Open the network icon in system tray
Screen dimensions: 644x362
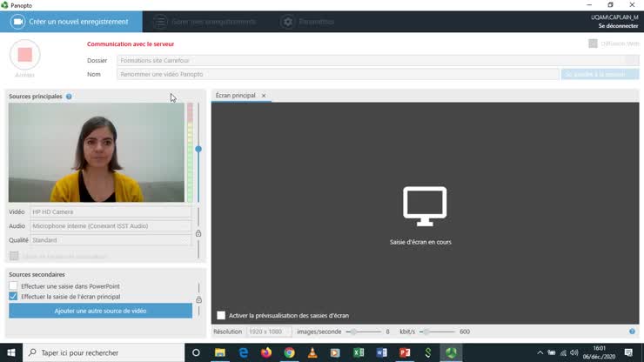(x=563, y=352)
